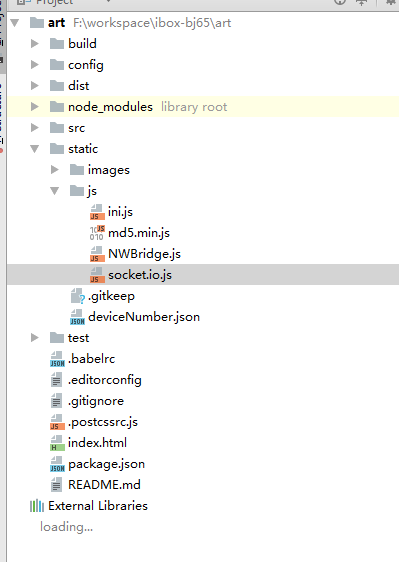Click the ini.js JS file icon

(97, 212)
